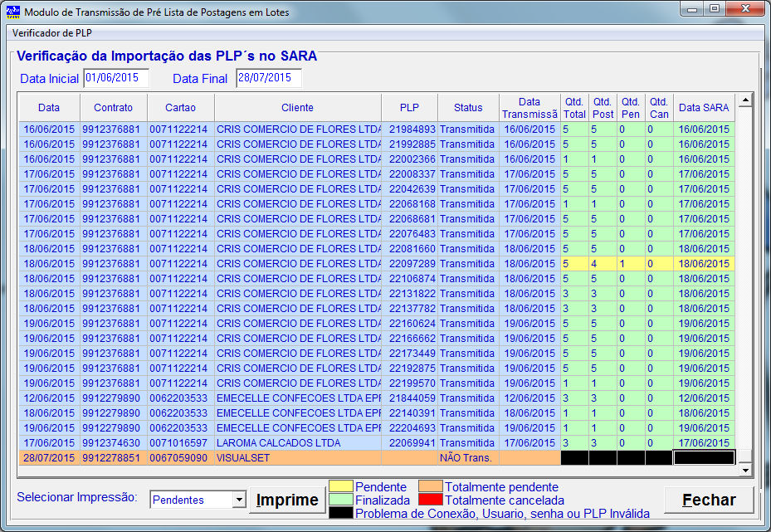Image resolution: width=771 pixels, height=532 pixels.
Task: Click the Qtd. Can column header
Action: pyautogui.click(x=659, y=108)
